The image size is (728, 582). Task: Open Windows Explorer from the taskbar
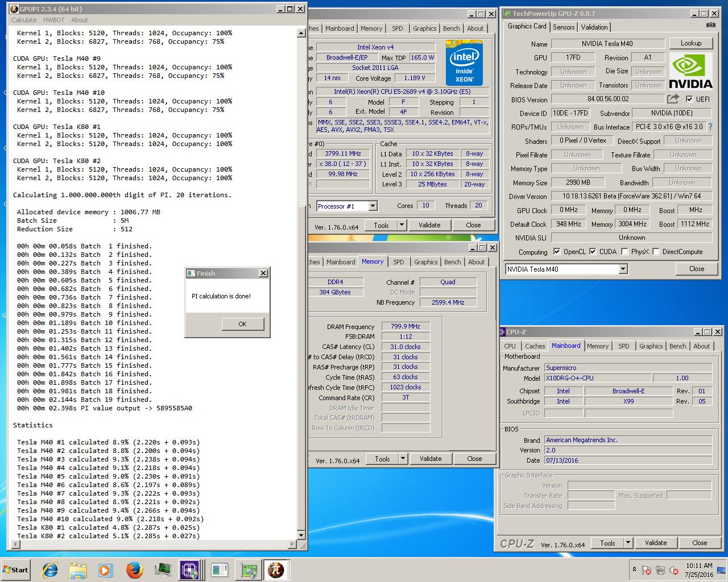(x=78, y=570)
